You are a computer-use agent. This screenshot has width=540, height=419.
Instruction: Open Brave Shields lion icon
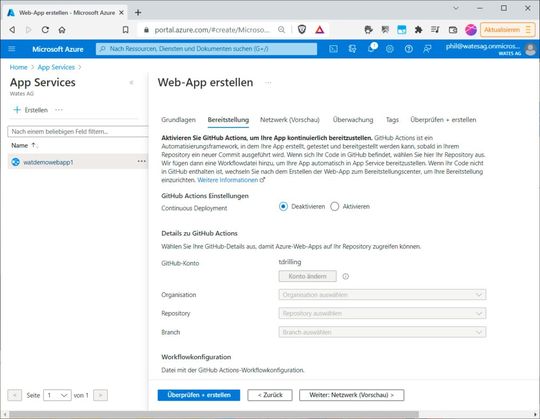click(x=302, y=30)
